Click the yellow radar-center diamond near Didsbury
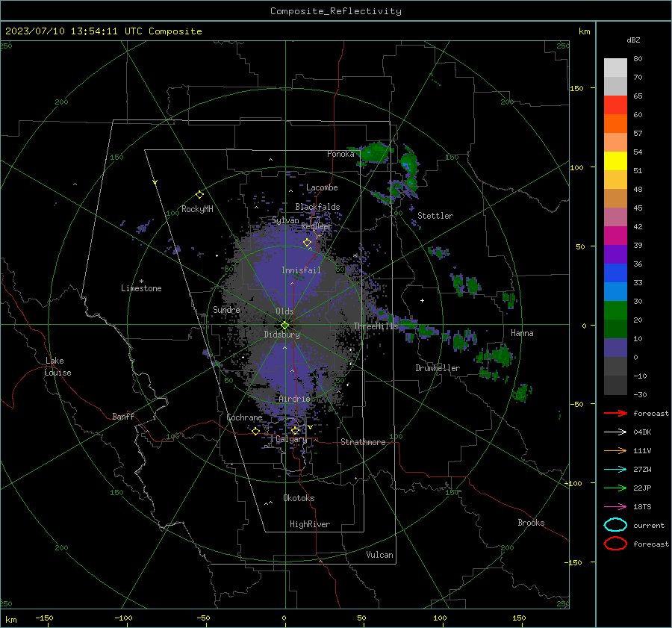Image resolution: width=672 pixels, height=628 pixels. (x=284, y=326)
